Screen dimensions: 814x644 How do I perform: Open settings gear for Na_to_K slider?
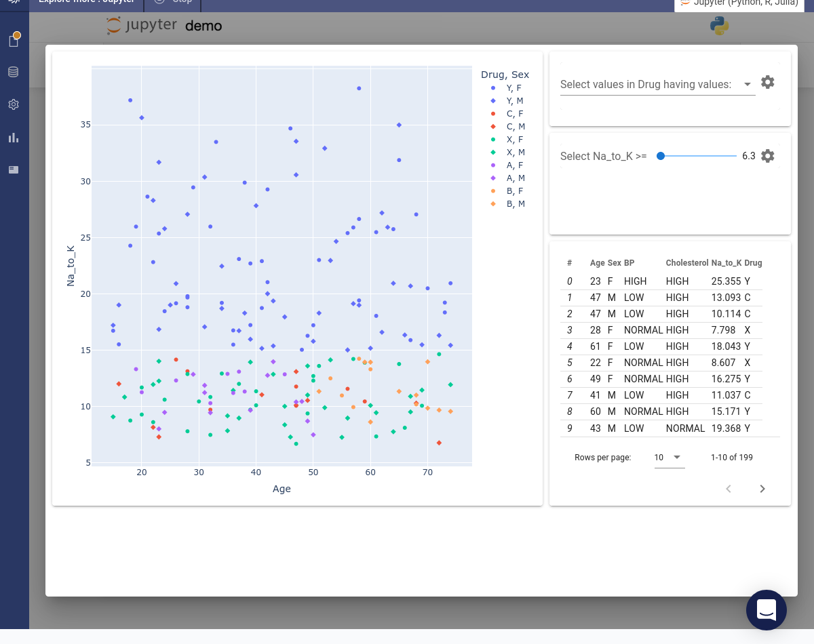point(767,156)
